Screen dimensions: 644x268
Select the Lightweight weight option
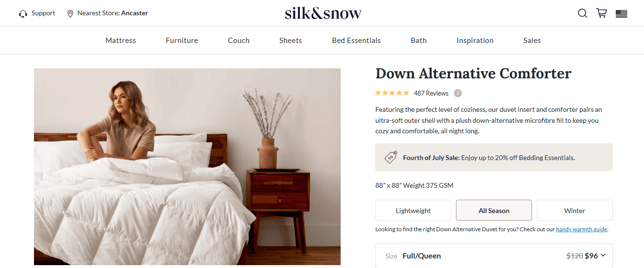click(413, 210)
